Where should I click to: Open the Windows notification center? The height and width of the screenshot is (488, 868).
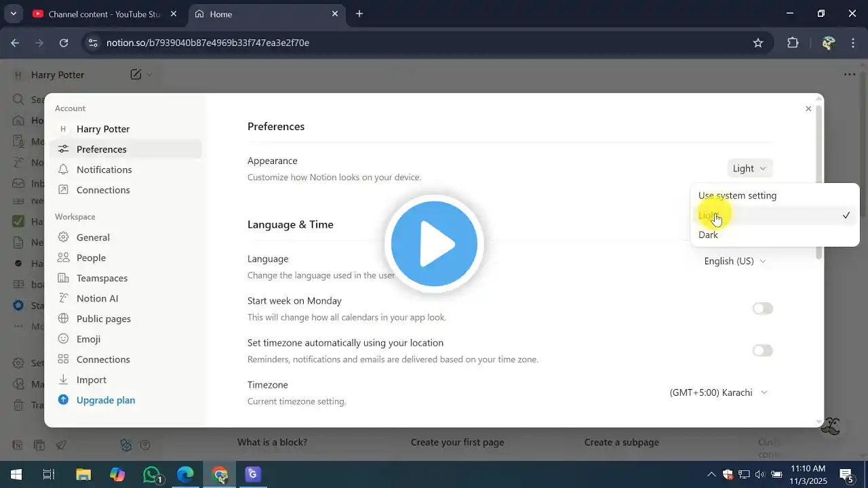coord(846,474)
